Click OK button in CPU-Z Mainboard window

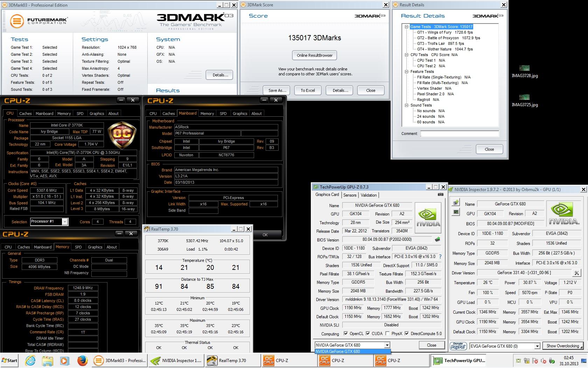coord(265,235)
